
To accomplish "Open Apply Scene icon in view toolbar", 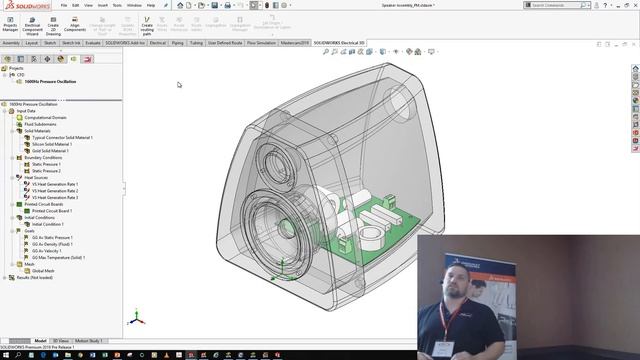I will pos(418,52).
